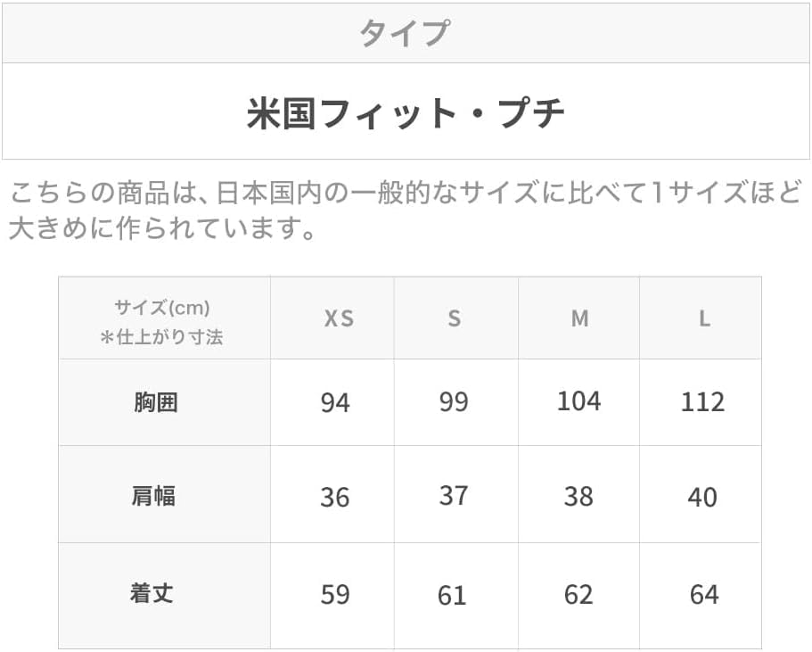This screenshot has height=652, width=812.
Task: Click the タイプ header label
Action: pos(405,33)
